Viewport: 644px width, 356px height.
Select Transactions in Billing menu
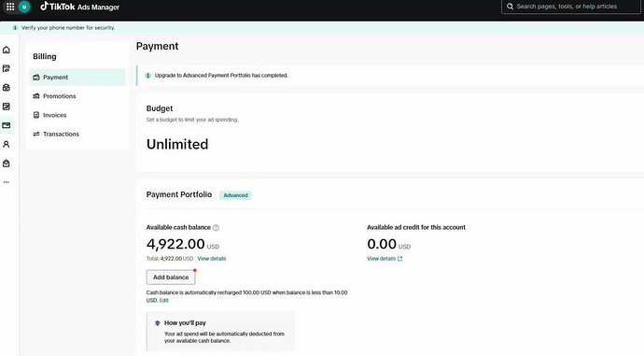[x=77, y=134]
